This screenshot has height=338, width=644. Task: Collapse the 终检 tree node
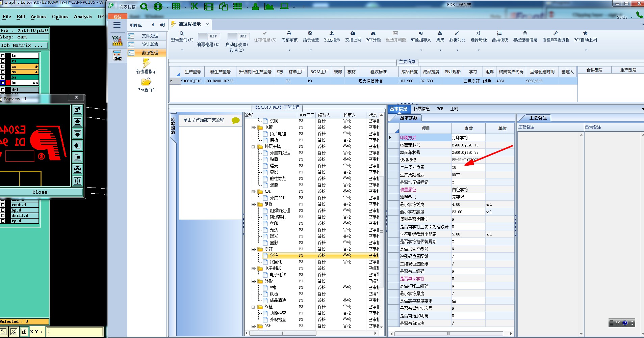(253, 307)
